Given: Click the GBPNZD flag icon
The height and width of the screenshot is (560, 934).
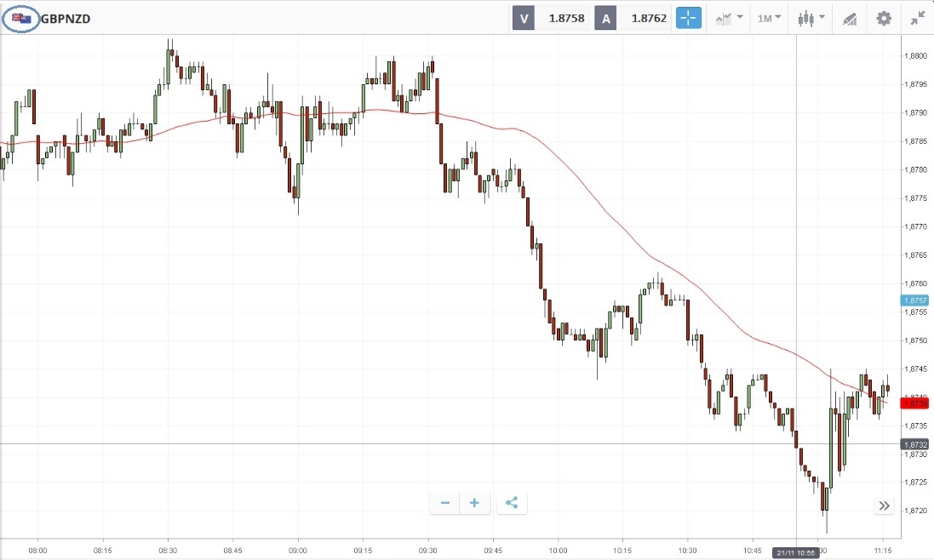Looking at the screenshot, I should (21, 18).
